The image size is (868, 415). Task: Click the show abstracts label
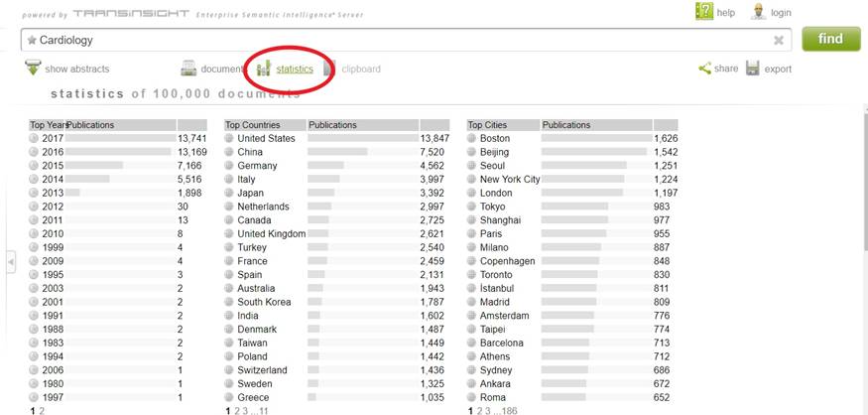77,69
